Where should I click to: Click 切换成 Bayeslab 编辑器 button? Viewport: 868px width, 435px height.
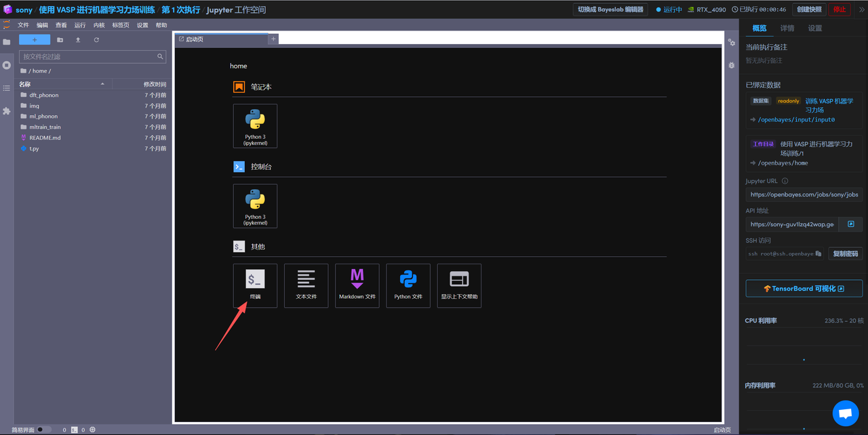(610, 9)
